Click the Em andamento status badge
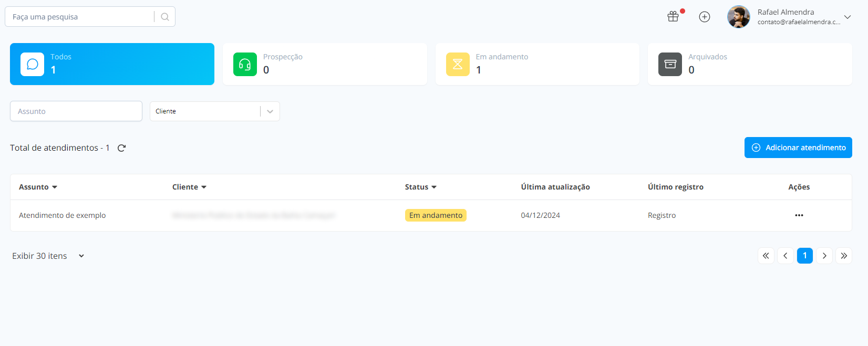 pos(436,215)
